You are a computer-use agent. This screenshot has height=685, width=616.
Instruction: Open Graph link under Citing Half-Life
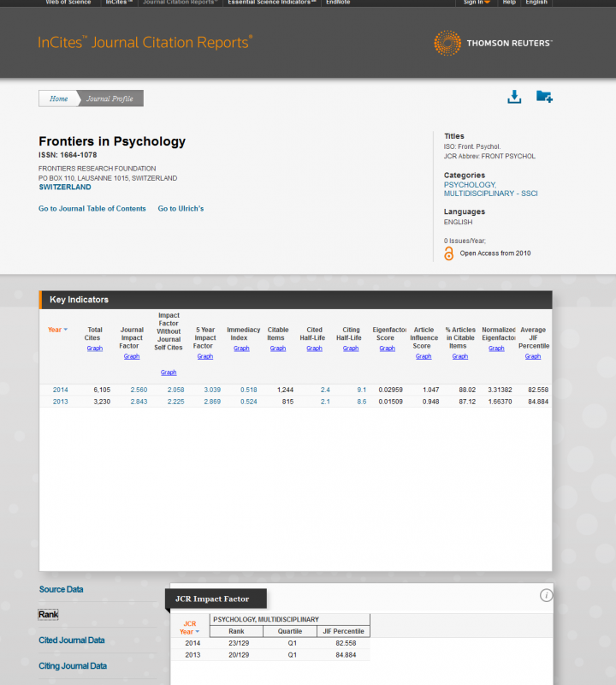click(351, 348)
